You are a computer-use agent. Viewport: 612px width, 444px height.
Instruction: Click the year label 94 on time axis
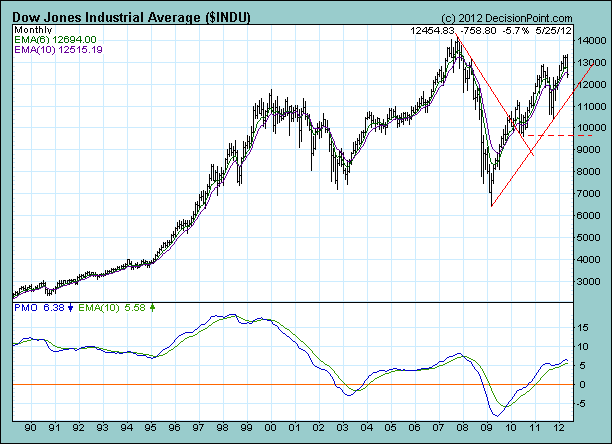126,428
